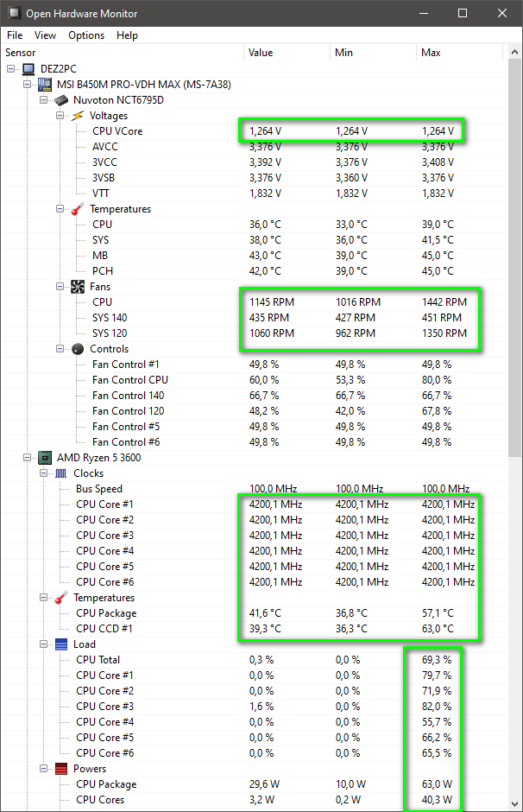Collapse the DEZ2PC root node
523x812 pixels.
click(11, 69)
